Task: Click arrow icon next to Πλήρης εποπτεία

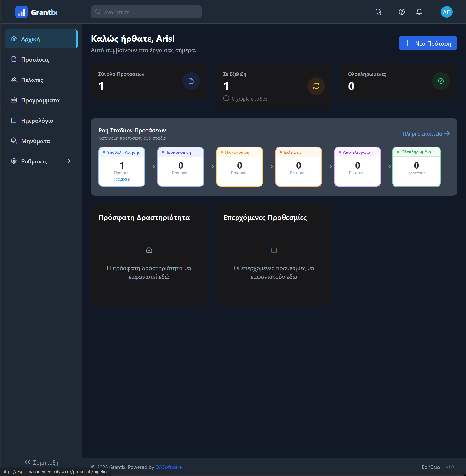Action: click(x=446, y=133)
